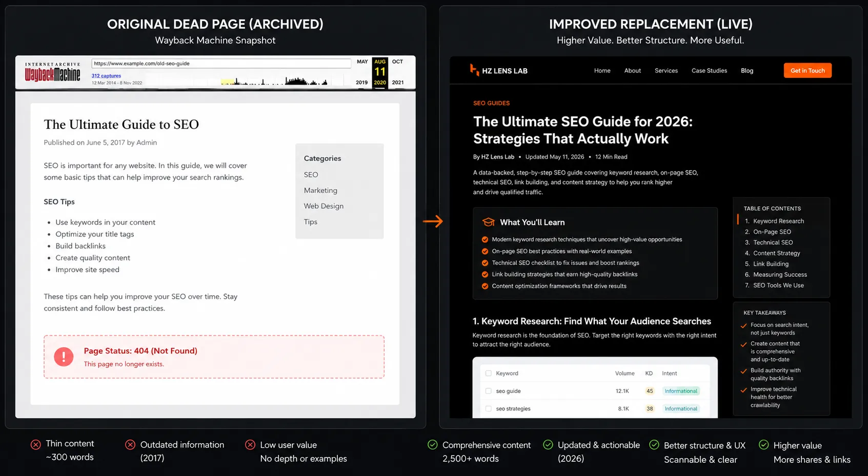Screen dimensions: 868x476
Task: Click the red 404 exclamation alert icon
Action: pyautogui.click(x=64, y=357)
